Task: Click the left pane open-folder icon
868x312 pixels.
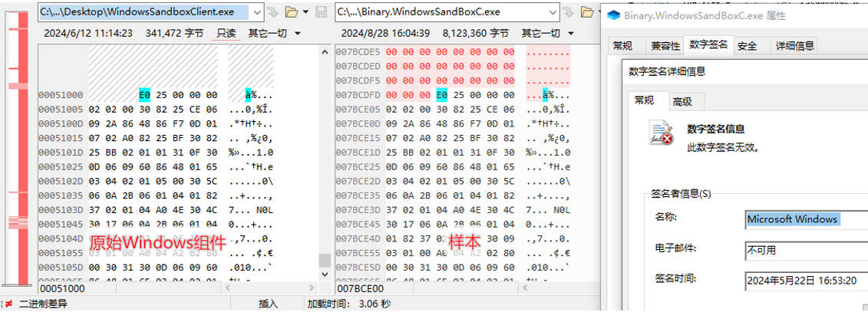Action: coord(291,11)
